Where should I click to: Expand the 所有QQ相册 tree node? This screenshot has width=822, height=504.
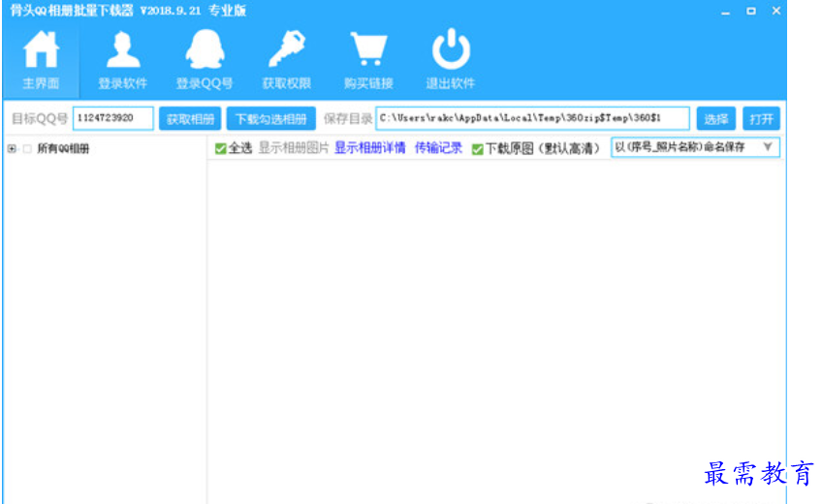coord(12,149)
